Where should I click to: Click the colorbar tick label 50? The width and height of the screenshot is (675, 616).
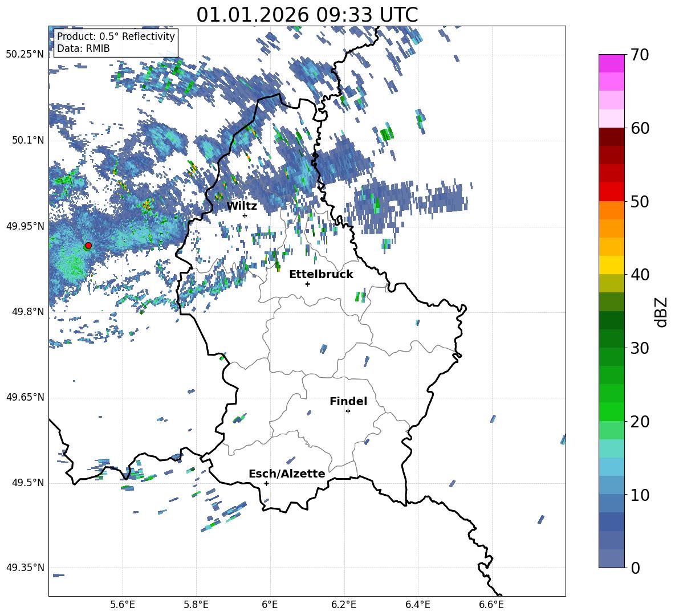pos(640,202)
